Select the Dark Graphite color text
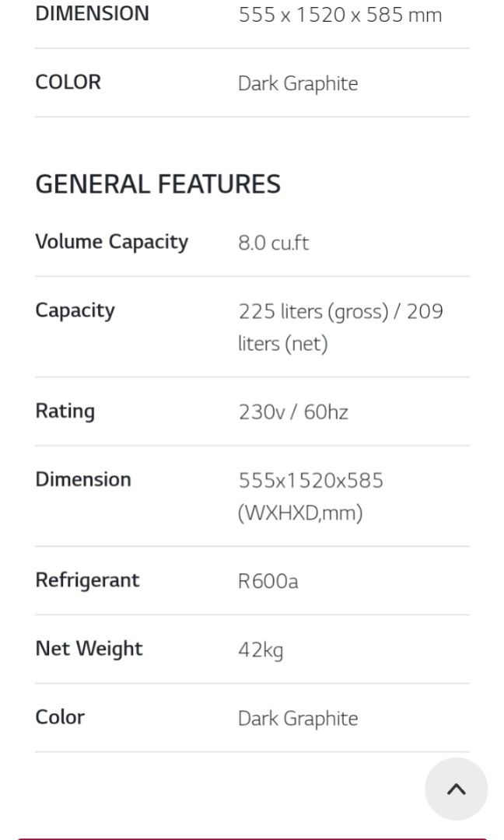 pyautogui.click(x=299, y=718)
